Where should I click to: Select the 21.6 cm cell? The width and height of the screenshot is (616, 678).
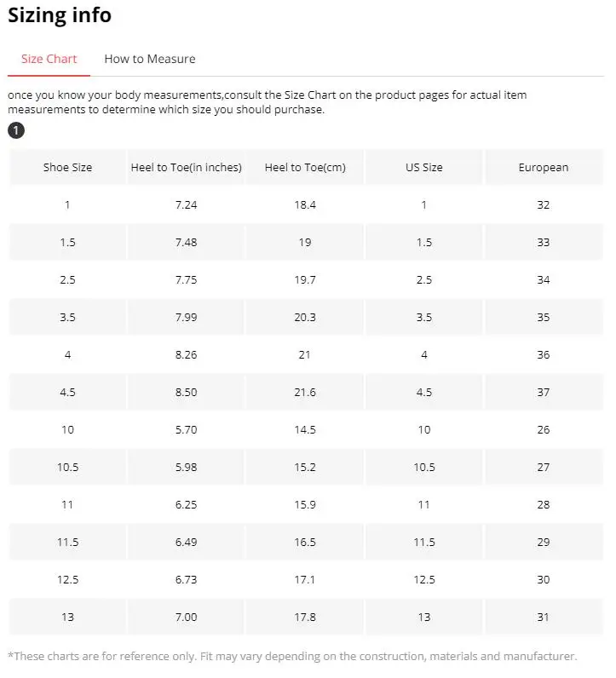click(305, 392)
